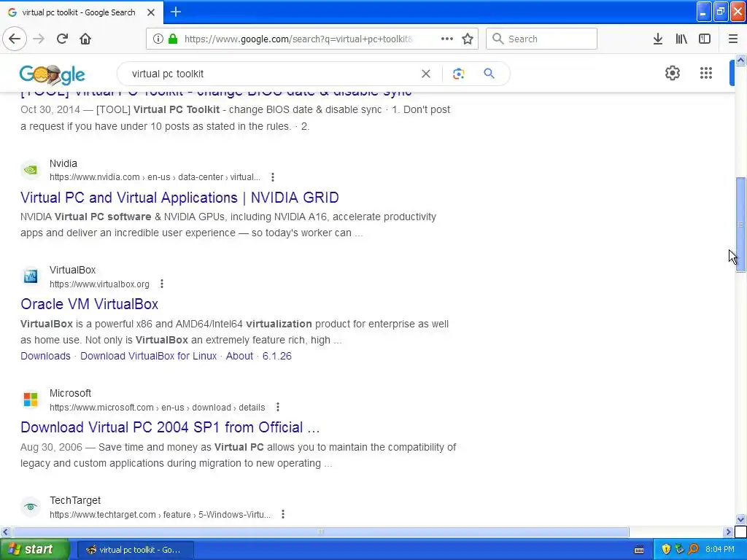The width and height of the screenshot is (747, 560).
Task: Open the Google apps grid
Action: [x=706, y=73]
